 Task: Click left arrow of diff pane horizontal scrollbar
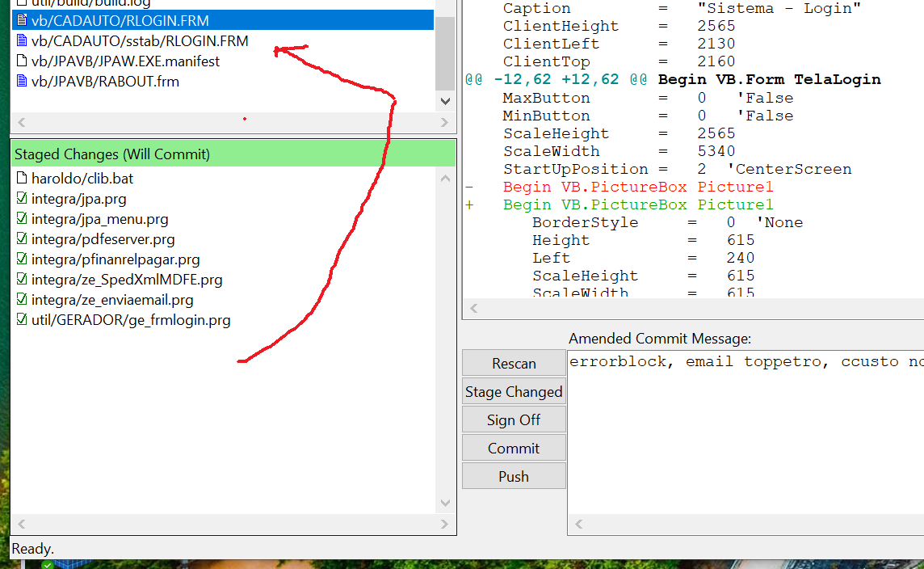(474, 309)
